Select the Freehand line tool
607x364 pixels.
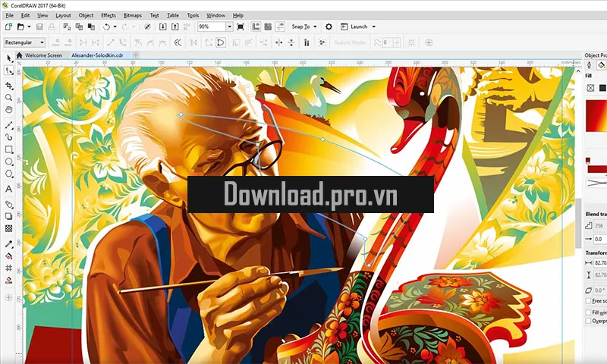tap(9, 125)
